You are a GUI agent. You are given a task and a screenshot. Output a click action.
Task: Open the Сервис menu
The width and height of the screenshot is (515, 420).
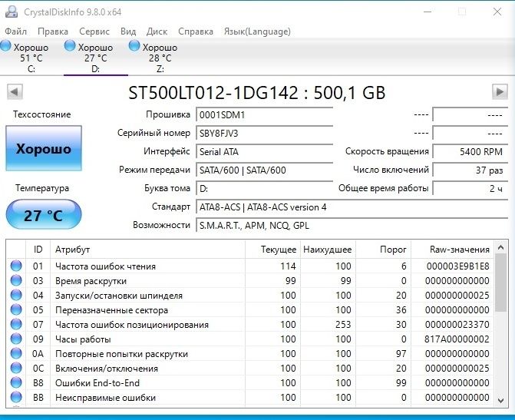[94, 31]
